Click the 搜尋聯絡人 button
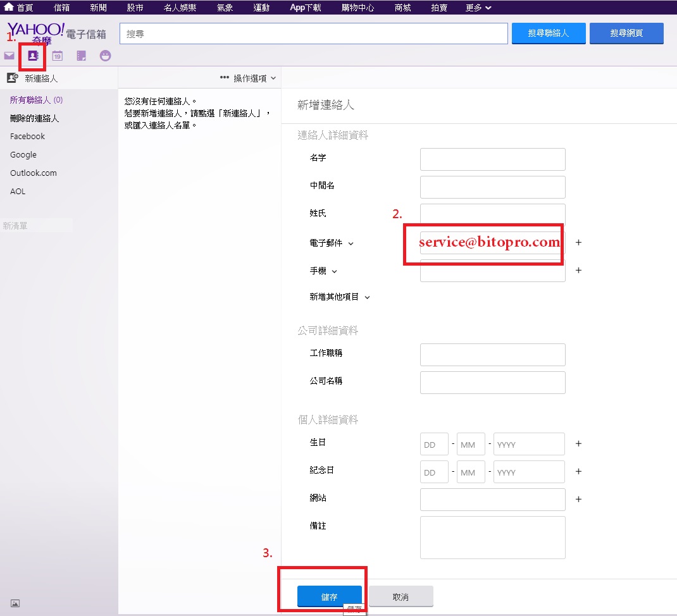The image size is (677, 616). (x=549, y=34)
